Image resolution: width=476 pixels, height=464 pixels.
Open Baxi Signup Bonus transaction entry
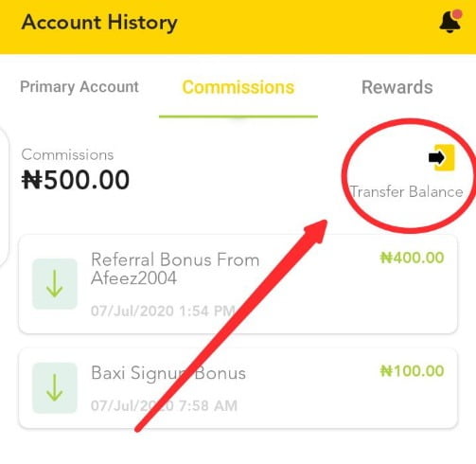pyautogui.click(x=238, y=388)
